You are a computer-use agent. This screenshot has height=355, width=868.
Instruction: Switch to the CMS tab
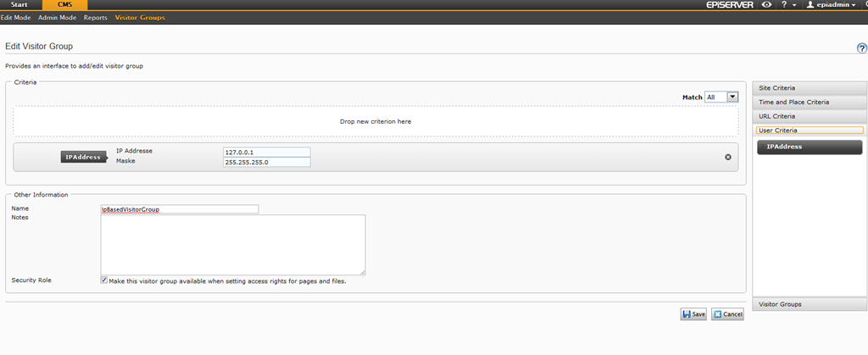click(64, 5)
